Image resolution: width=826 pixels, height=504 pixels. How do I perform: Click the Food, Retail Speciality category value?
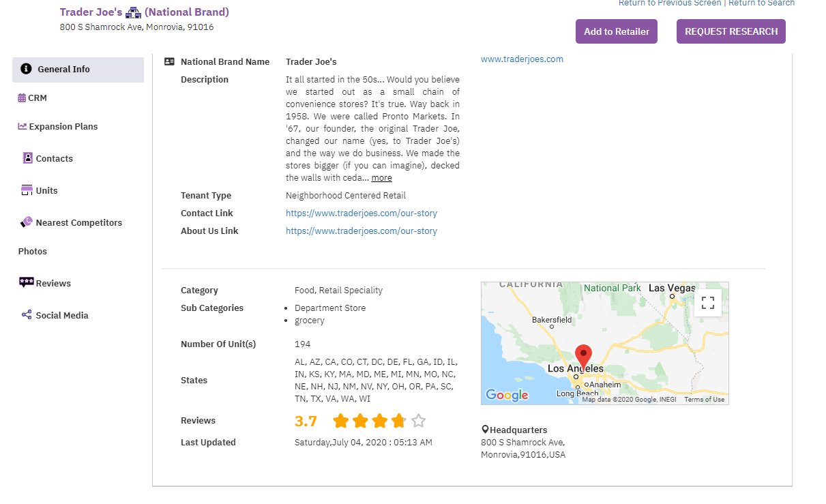(339, 290)
